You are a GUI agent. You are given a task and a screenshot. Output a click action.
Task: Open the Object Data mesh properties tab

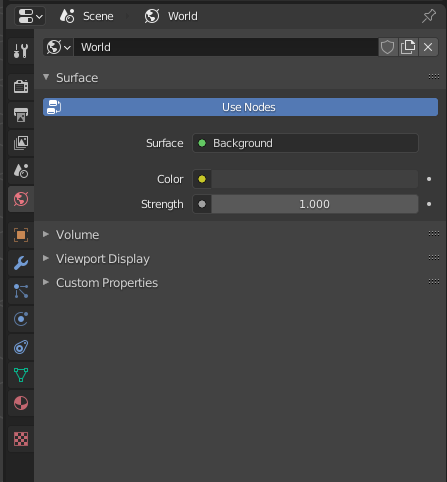(21, 375)
